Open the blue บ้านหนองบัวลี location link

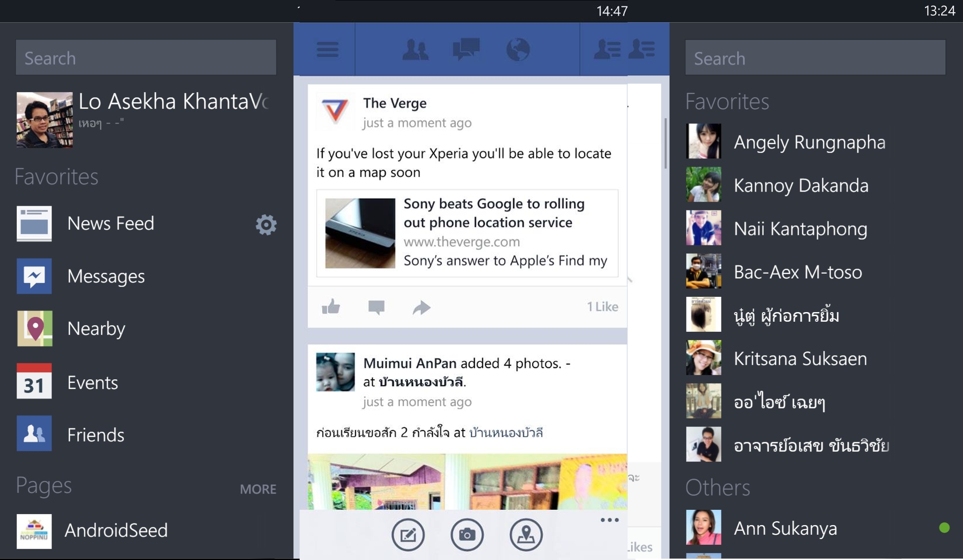click(506, 433)
